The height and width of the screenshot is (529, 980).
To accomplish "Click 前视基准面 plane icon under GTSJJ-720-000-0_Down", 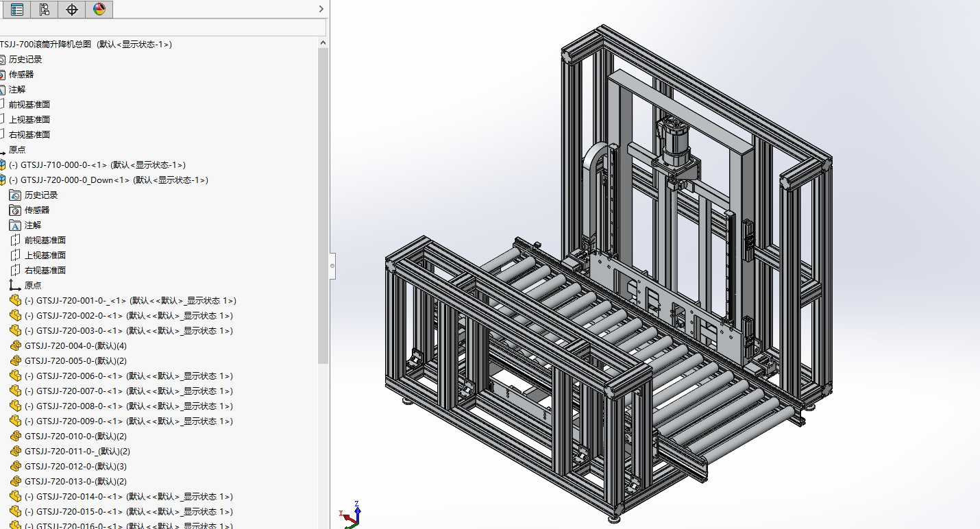I will tap(16, 241).
